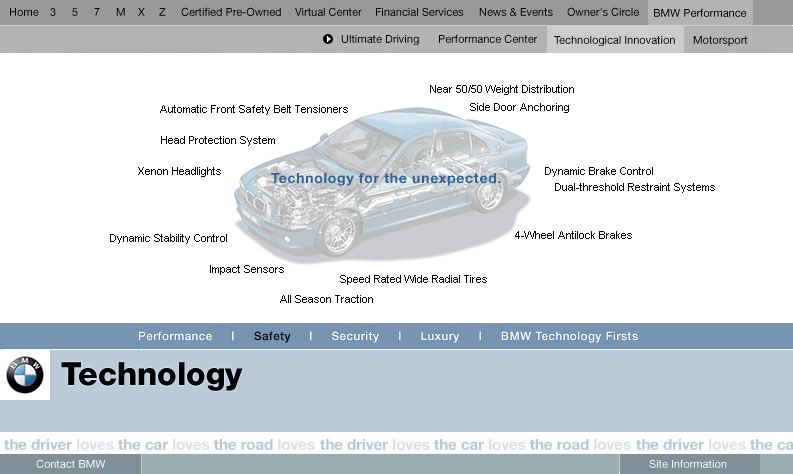
Task: Click Dynamic Brake Control feature
Action: point(599,171)
